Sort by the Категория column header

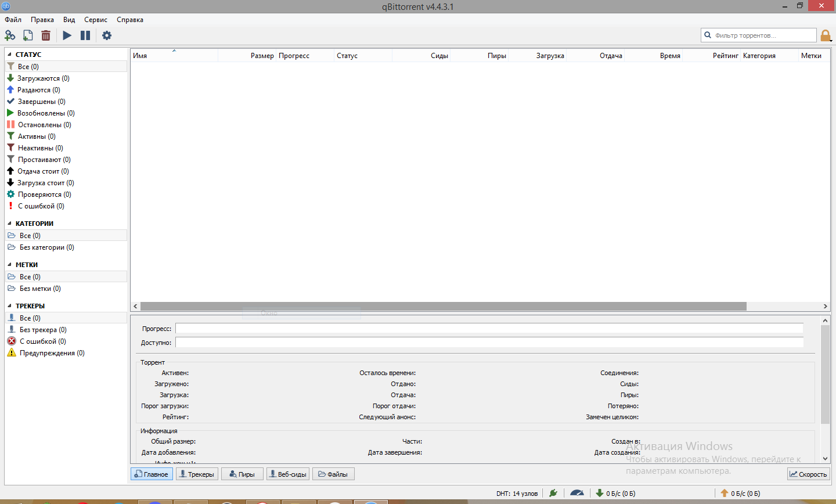pos(770,56)
